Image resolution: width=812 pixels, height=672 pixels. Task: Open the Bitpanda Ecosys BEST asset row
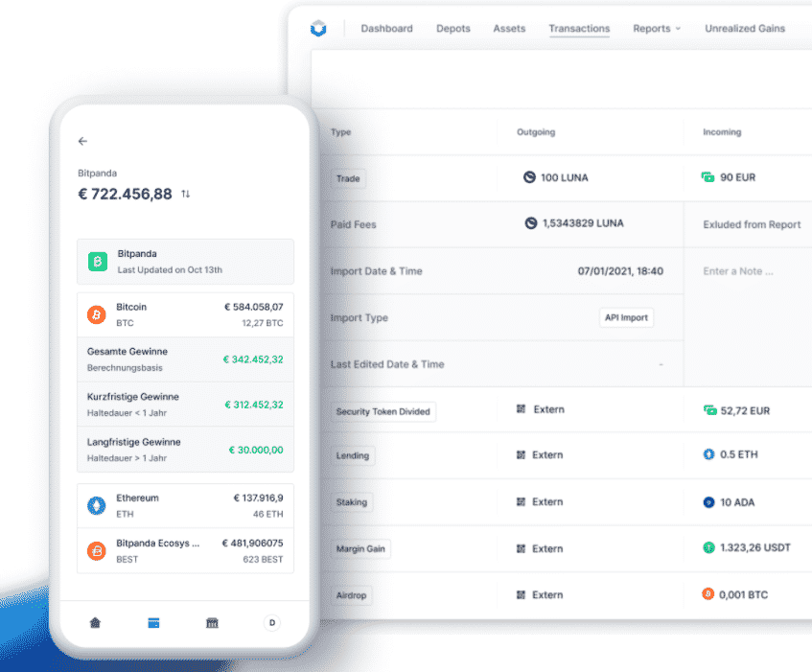pos(185,551)
